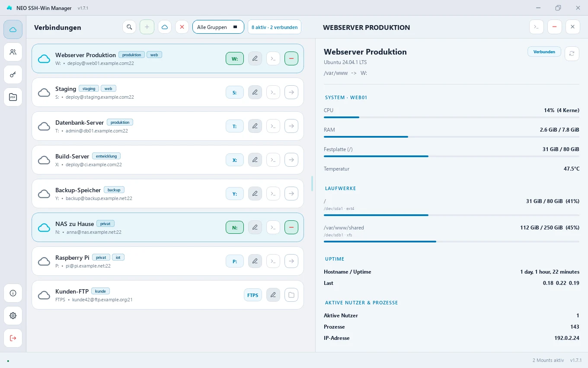
Task: Click the connect-all cloud toolbar icon
Action: [x=165, y=27]
